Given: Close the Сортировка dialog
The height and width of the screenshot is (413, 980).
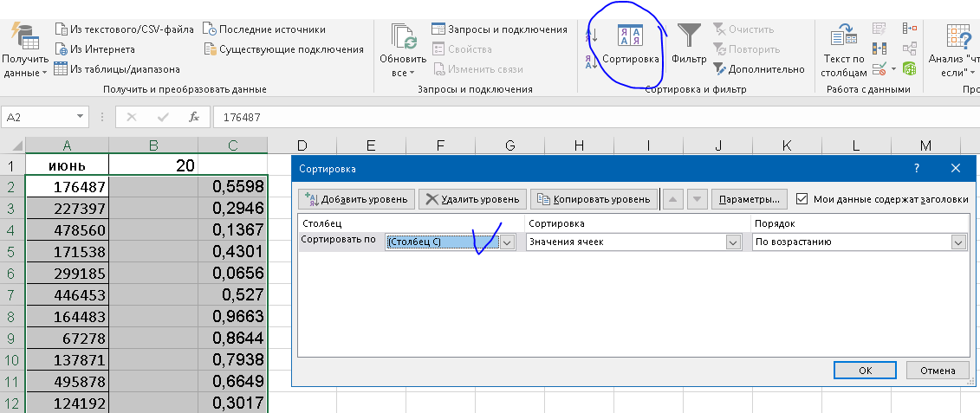Looking at the screenshot, I should [x=955, y=168].
